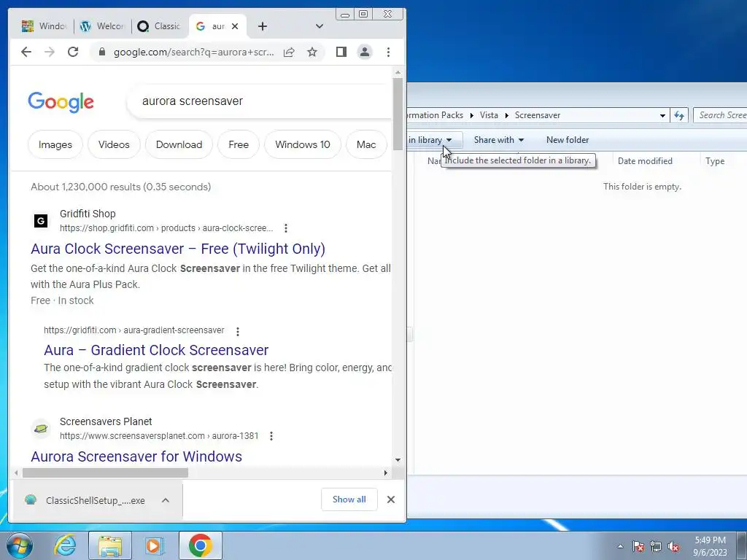This screenshot has width=747, height=560.
Task: Switch to the Welcome WordPress tab
Action: click(101, 26)
